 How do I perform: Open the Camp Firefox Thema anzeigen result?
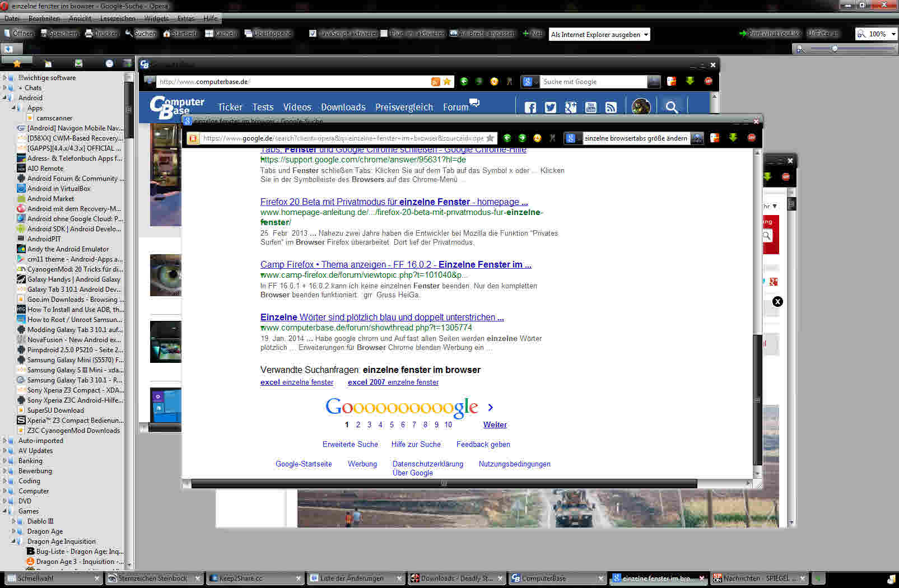tap(396, 264)
